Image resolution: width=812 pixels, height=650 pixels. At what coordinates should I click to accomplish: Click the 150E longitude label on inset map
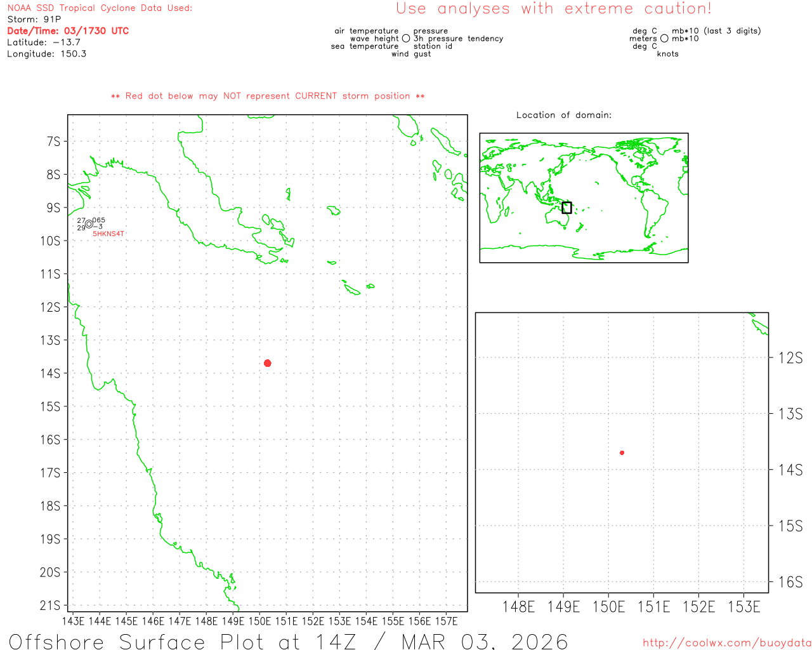608,607
